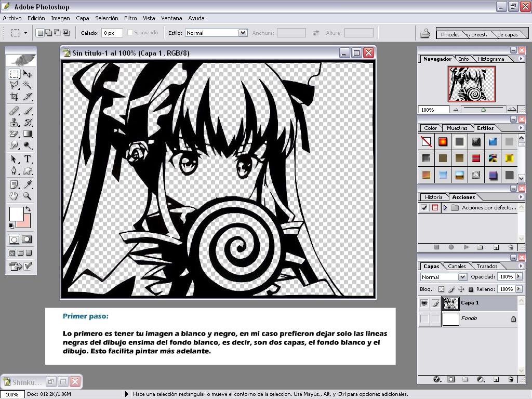Select the Type tool
Viewport: 532px width, 399px height.
(28, 159)
